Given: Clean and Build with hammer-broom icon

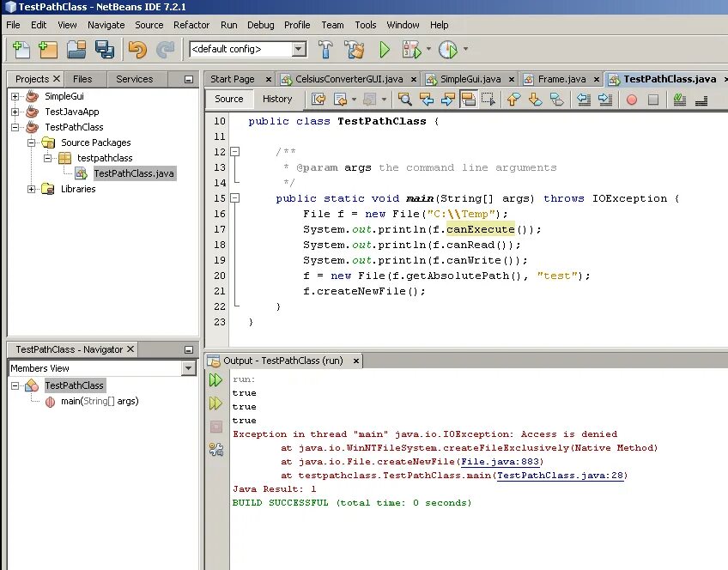Looking at the screenshot, I should coord(355,49).
